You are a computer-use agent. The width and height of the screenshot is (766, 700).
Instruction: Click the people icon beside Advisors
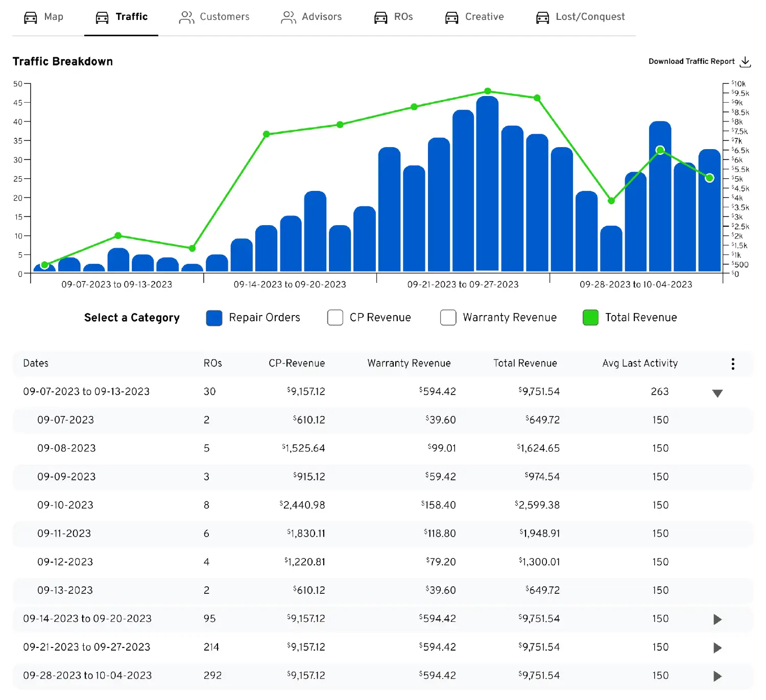coord(289,18)
